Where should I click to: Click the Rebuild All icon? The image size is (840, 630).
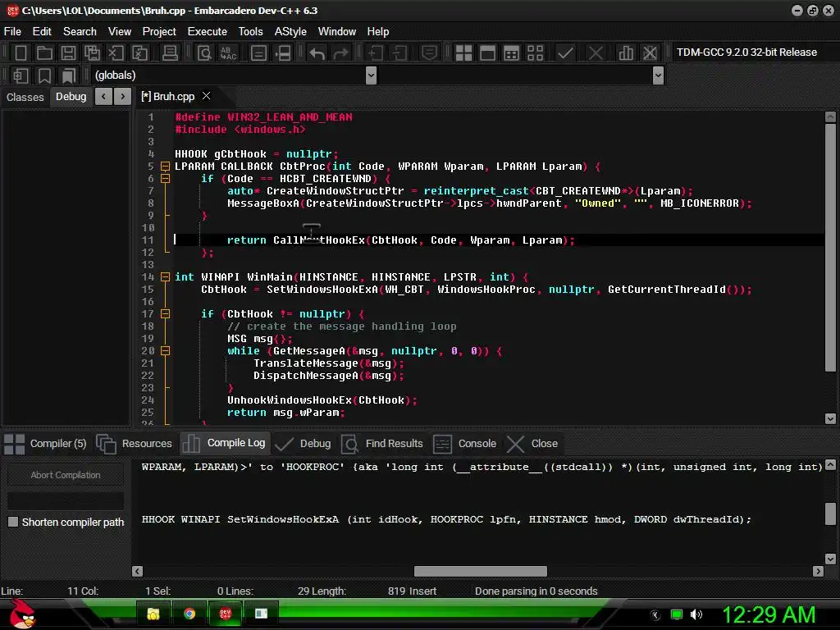pos(535,52)
